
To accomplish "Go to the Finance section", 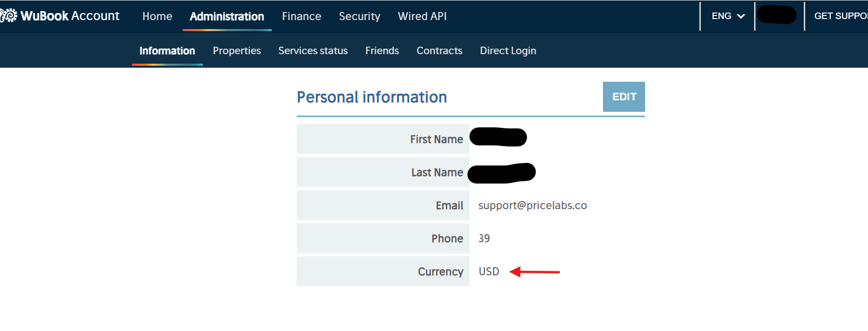I will coord(301,16).
